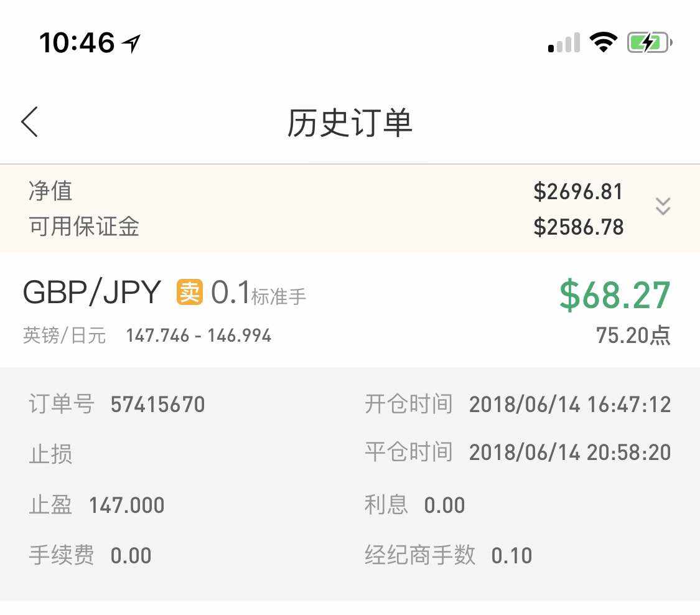This screenshot has width=700, height=615.
Task: Tap the location arrow status icon
Action: 131,44
